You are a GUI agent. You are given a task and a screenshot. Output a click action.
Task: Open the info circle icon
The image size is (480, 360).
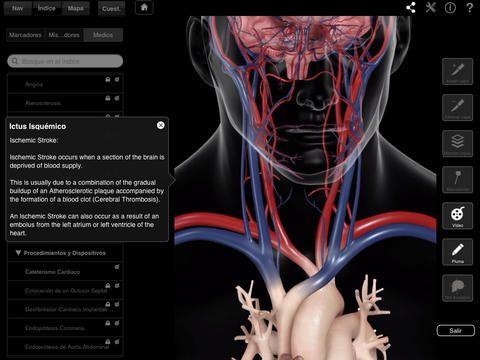click(450, 7)
